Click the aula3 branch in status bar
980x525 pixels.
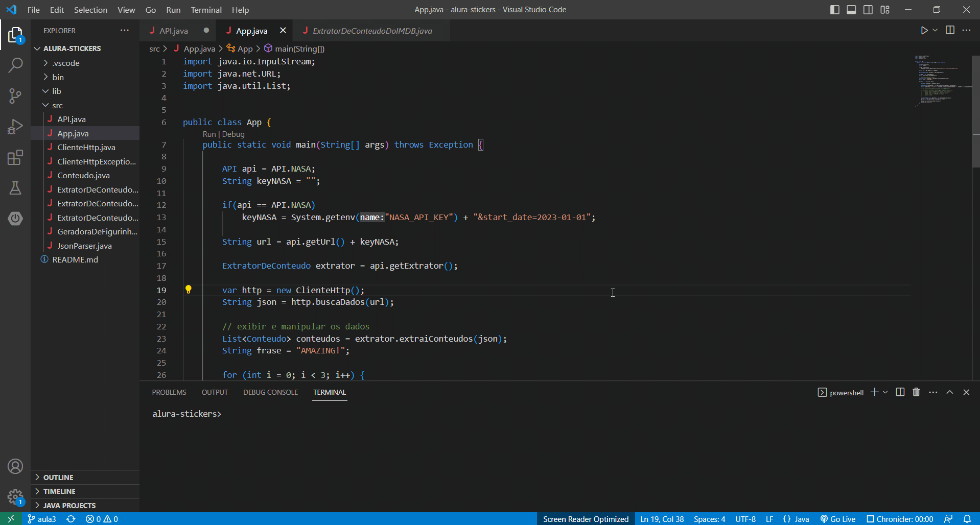pyautogui.click(x=42, y=519)
